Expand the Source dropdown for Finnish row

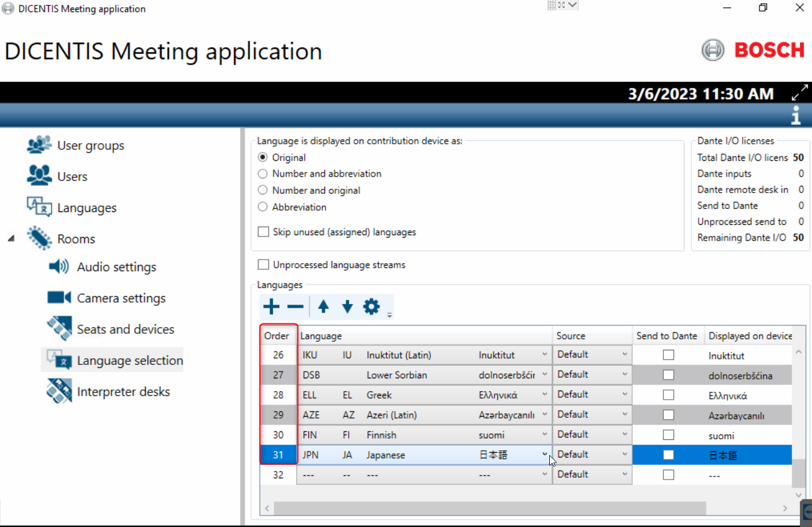(x=625, y=435)
